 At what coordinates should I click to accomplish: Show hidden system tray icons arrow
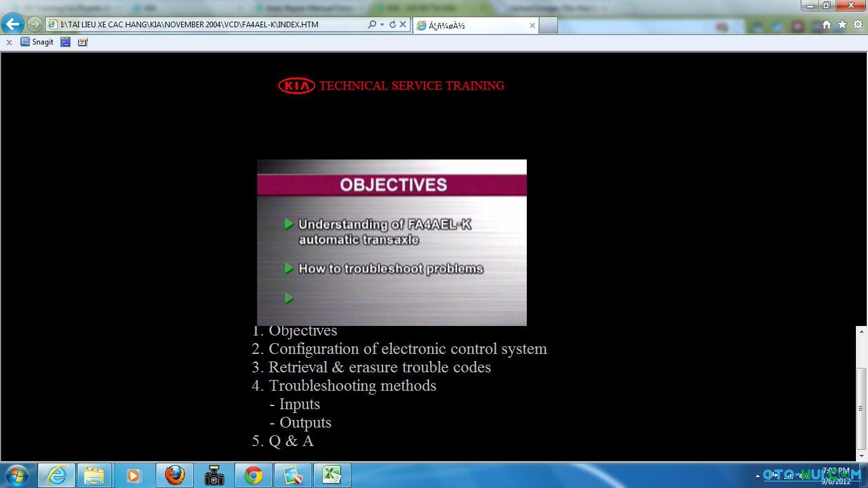757,476
